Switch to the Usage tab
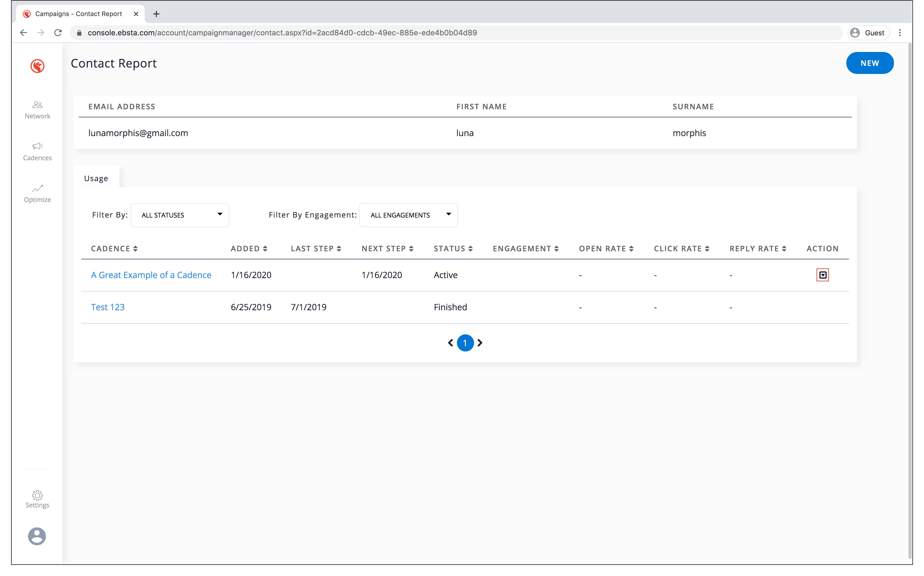 (96, 178)
